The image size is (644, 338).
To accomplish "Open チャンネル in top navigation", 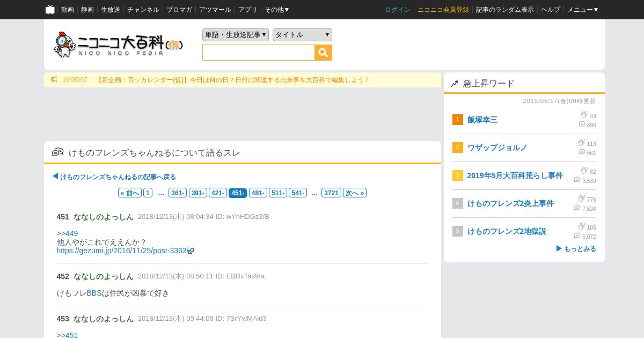I will pos(143,10).
